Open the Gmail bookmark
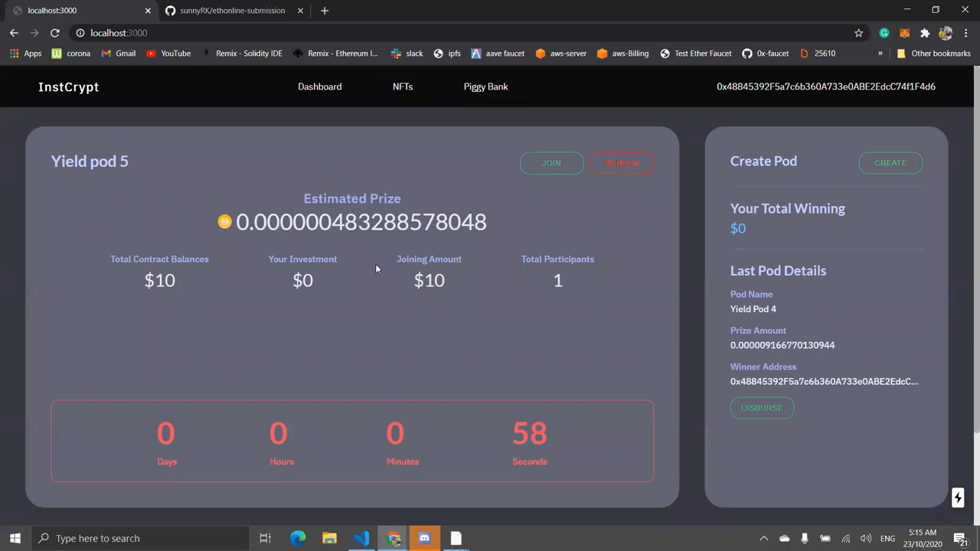 click(x=117, y=54)
